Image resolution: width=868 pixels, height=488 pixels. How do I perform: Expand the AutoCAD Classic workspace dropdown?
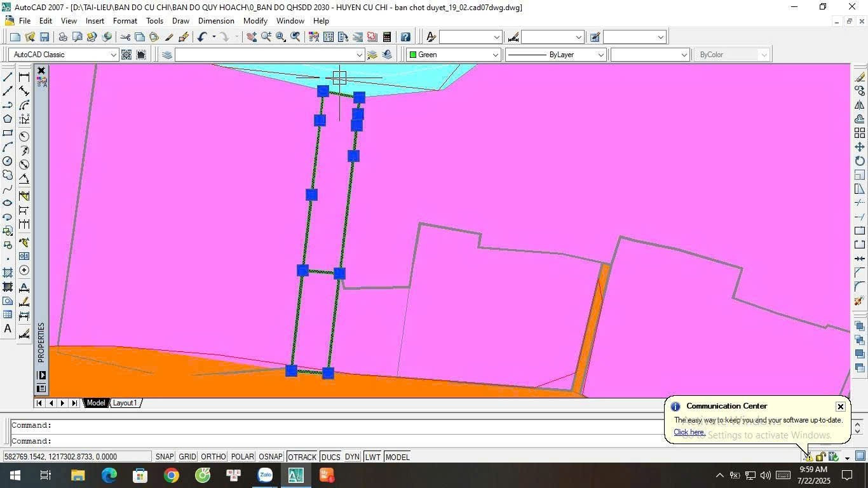[113, 55]
